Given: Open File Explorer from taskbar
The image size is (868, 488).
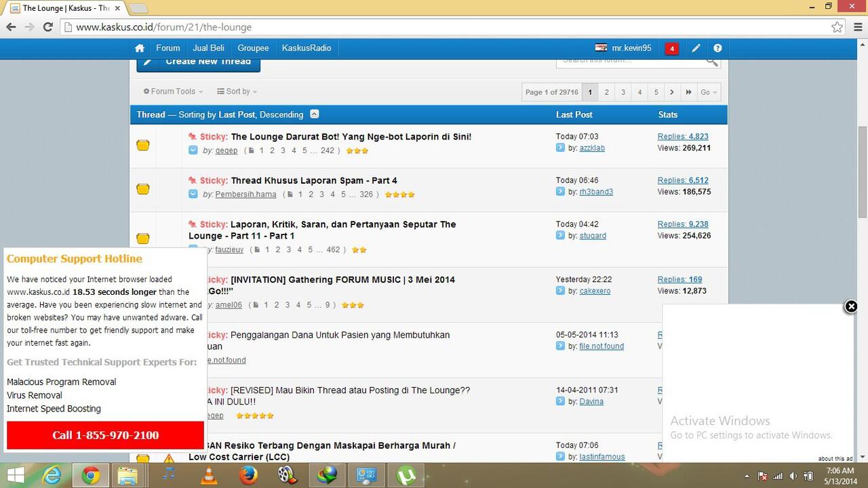Looking at the screenshot, I should [x=127, y=476].
